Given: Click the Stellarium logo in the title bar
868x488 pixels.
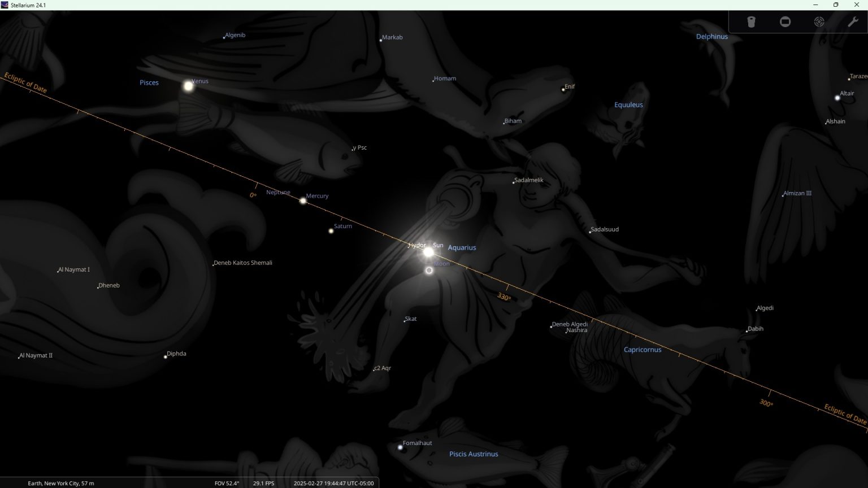Looking at the screenshot, I should pos(5,5).
